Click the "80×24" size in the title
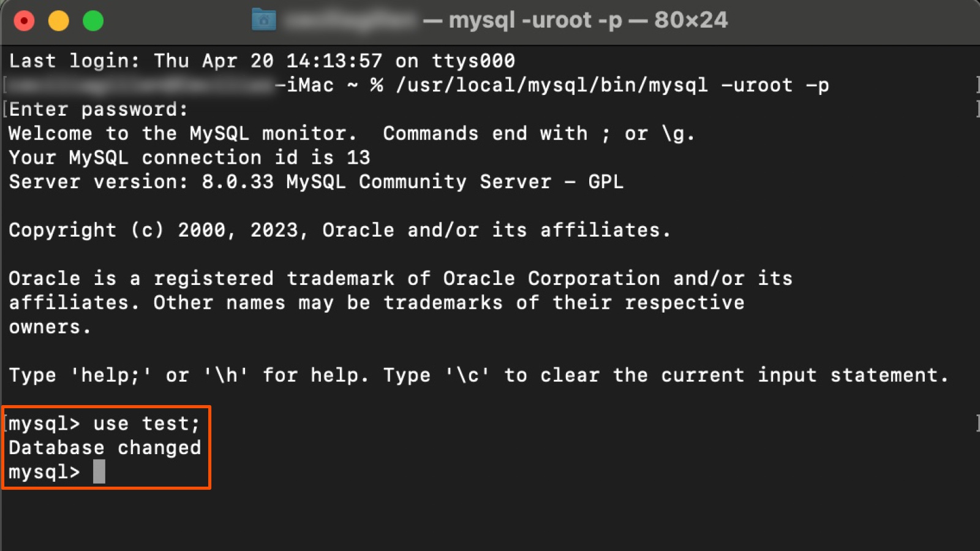The width and height of the screenshot is (980, 551). [x=690, y=20]
